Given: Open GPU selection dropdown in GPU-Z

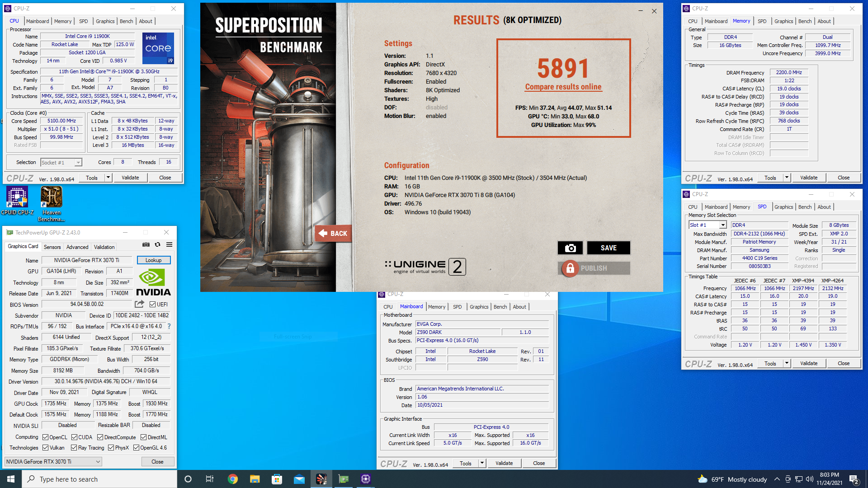Looking at the screenshot, I should tap(53, 461).
